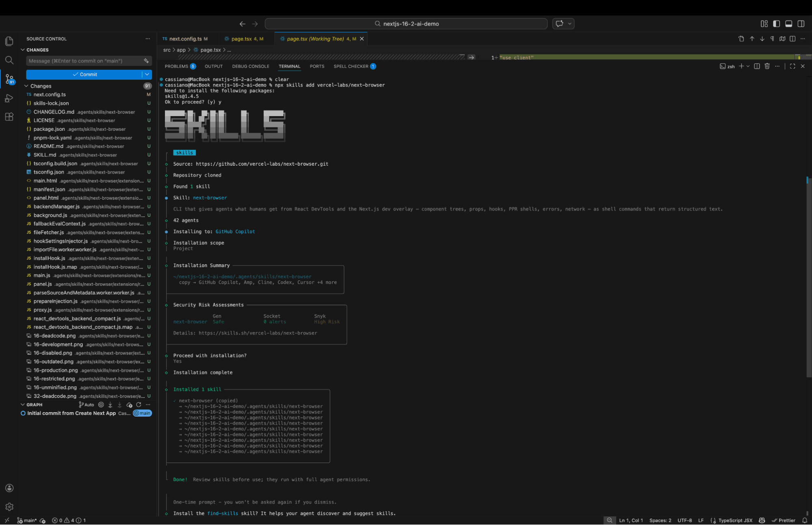Open the next.config.ts editor tab
This screenshot has height=525, width=812.
point(185,39)
